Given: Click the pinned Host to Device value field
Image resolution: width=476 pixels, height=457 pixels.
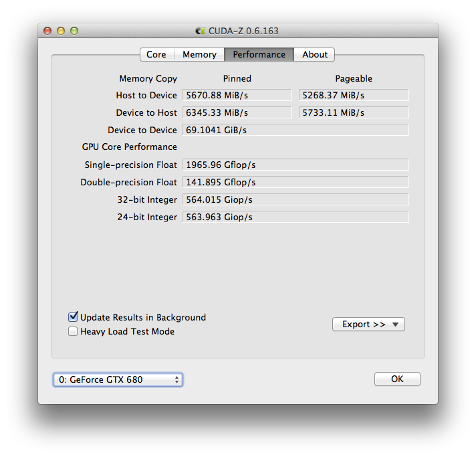Looking at the screenshot, I should tap(237, 95).
